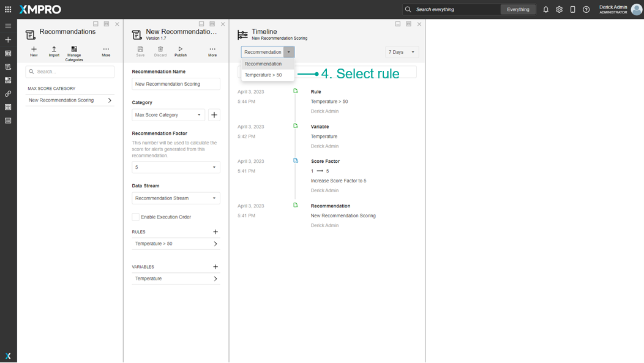Screen dimensions: 644x363
Task: Open the 7 Days range dropdown
Action: point(402,52)
